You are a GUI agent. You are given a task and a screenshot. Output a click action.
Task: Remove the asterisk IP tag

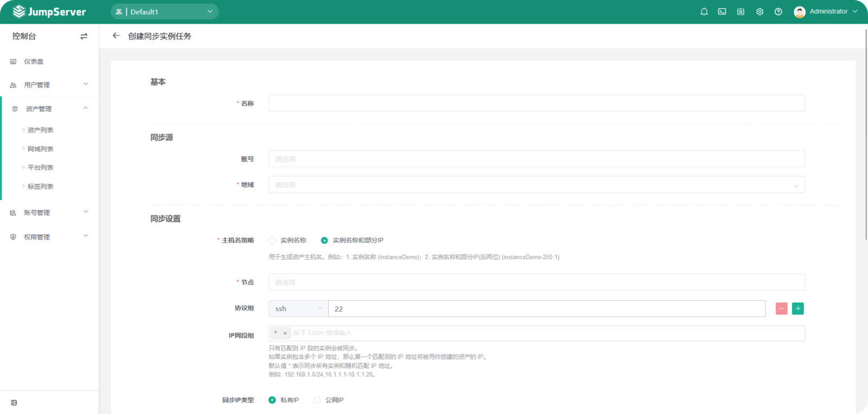(285, 333)
